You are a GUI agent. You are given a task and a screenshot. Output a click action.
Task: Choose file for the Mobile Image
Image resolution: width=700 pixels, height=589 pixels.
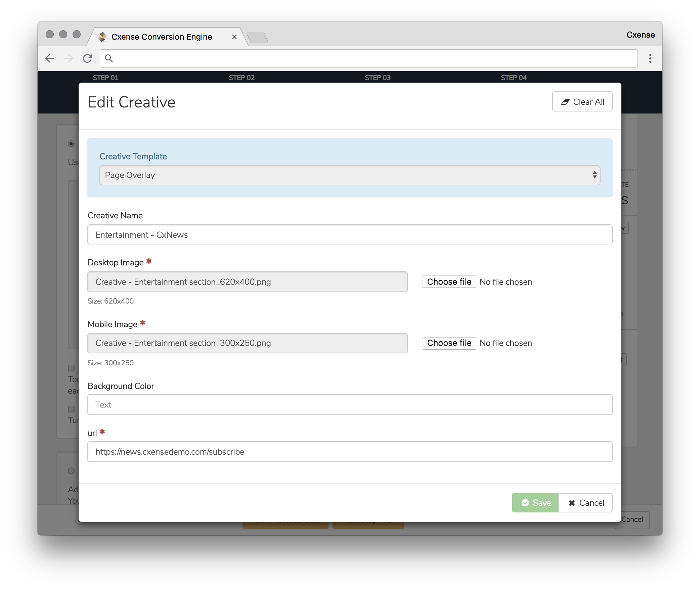click(x=449, y=343)
